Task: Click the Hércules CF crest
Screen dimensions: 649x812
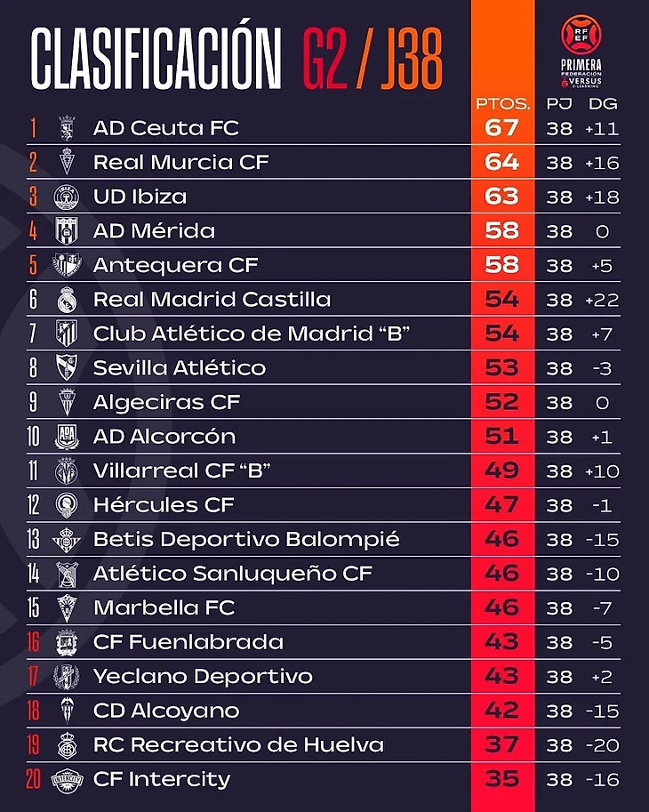Action: 67,505
